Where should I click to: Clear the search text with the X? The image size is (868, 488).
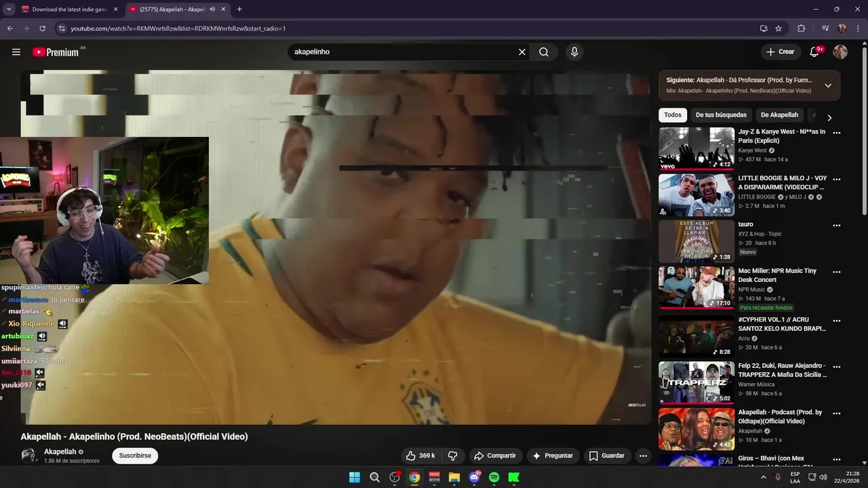(522, 52)
